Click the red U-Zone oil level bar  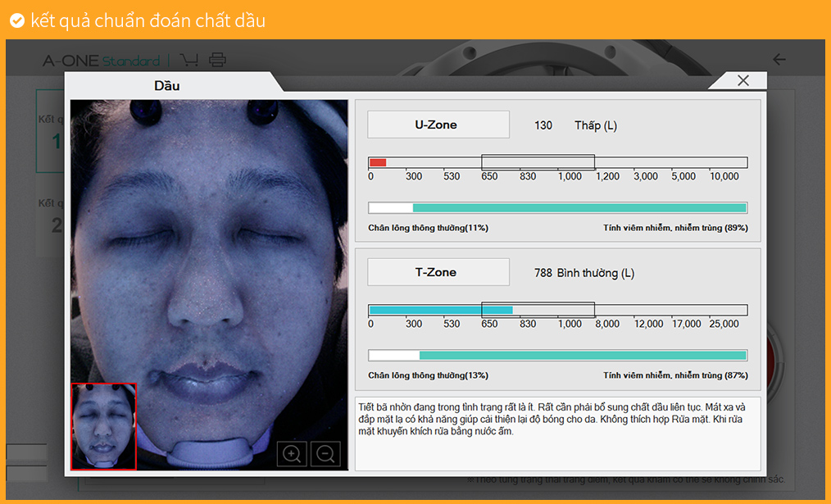pos(378,162)
